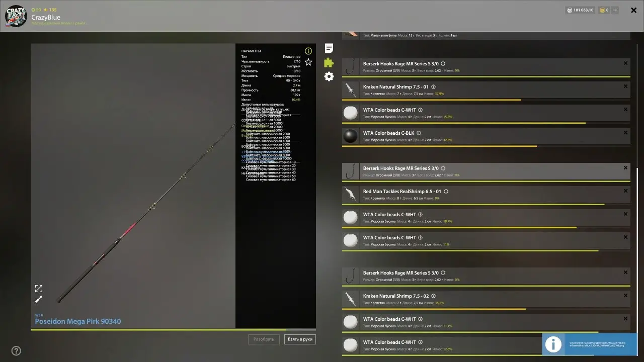Image resolution: width=644 pixels, height=362 pixels.
Task: Remove WTA Color beads C-BLK
Action: 625,133
